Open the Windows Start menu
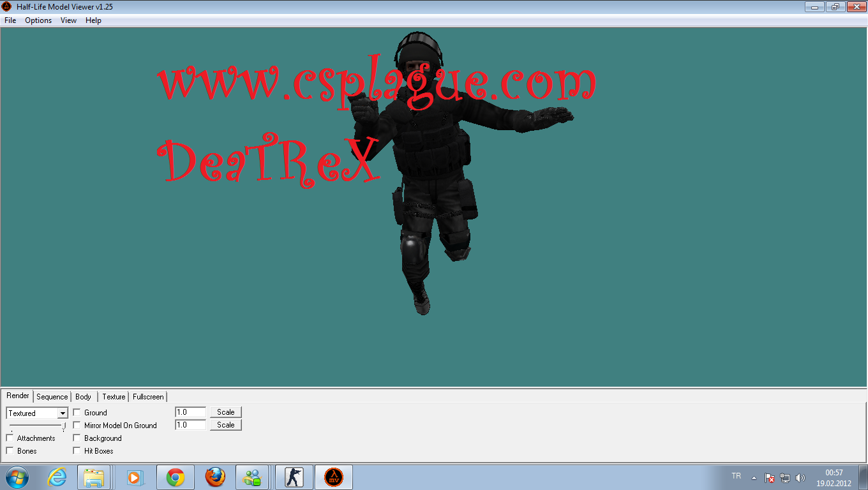868x490 pixels. click(x=16, y=477)
